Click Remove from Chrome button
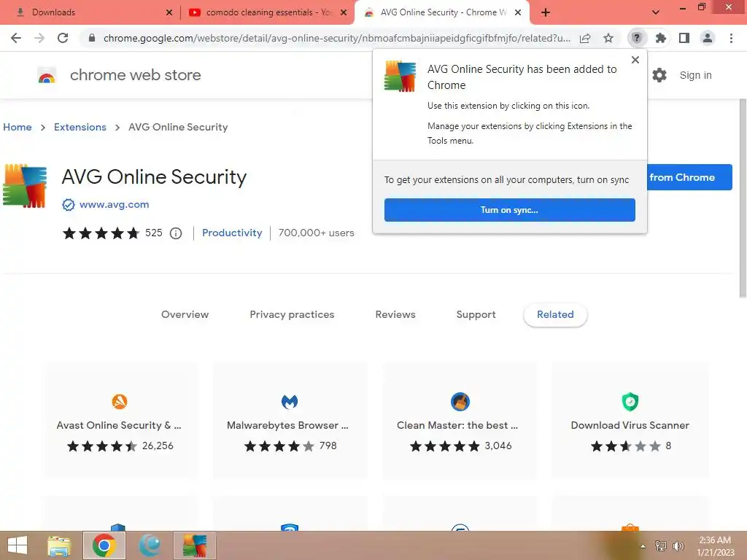This screenshot has width=747, height=560. [689, 177]
